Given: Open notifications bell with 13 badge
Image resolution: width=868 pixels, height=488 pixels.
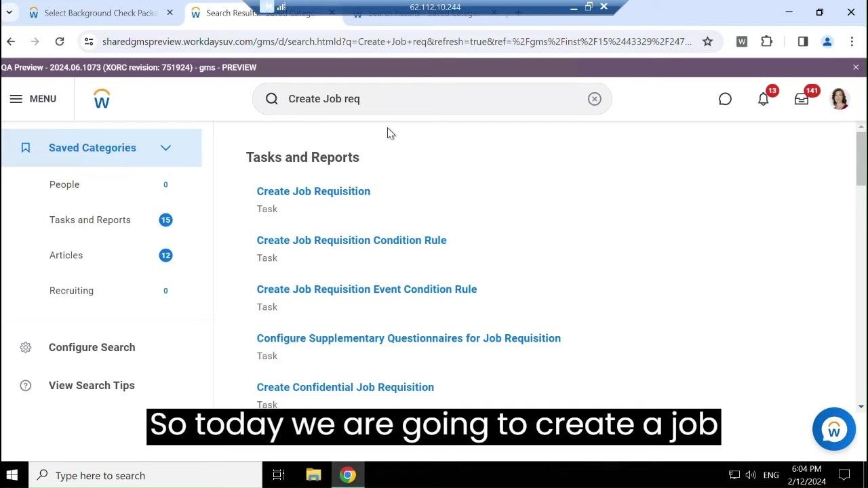Looking at the screenshot, I should pyautogui.click(x=764, y=98).
